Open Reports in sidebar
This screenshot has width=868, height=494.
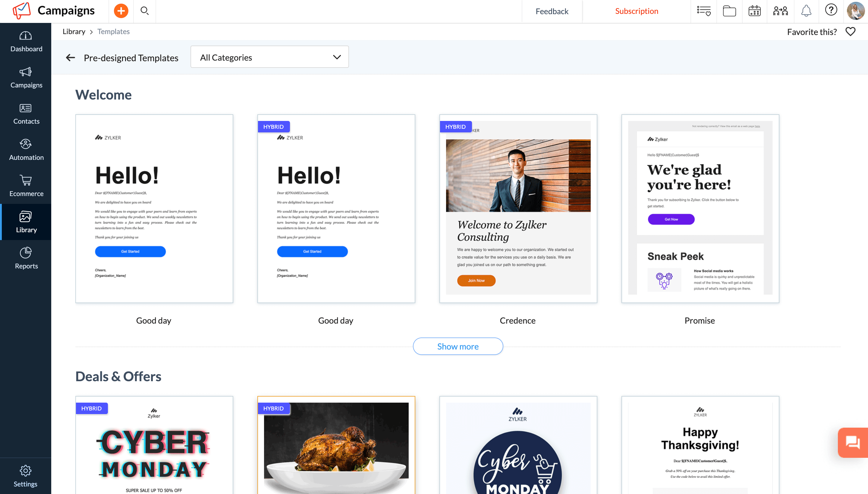point(26,258)
